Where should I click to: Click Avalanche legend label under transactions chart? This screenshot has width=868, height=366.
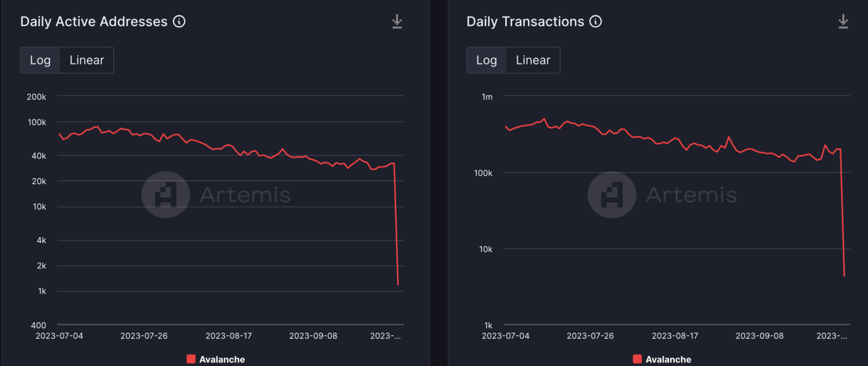pyautogui.click(x=669, y=359)
